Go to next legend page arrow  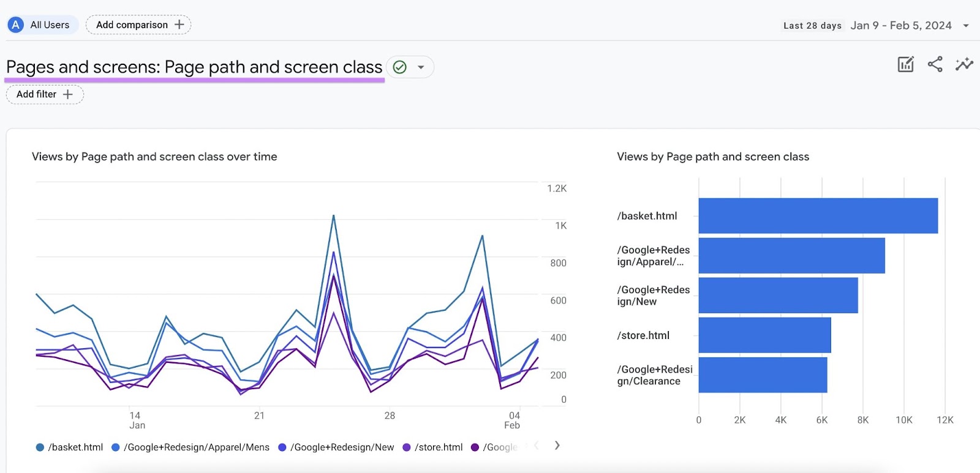(557, 445)
